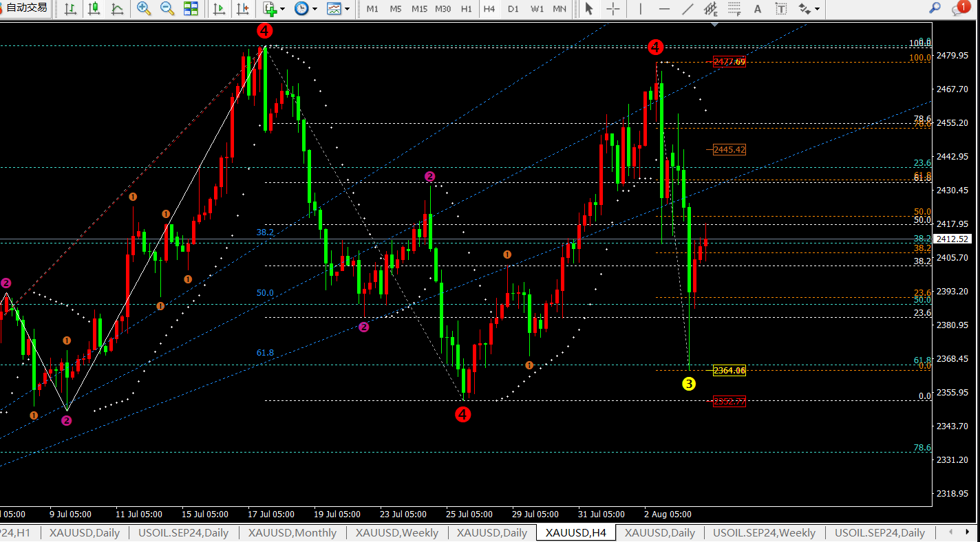The image size is (980, 542).
Task: Set timeframe to D1
Action: [513, 9]
